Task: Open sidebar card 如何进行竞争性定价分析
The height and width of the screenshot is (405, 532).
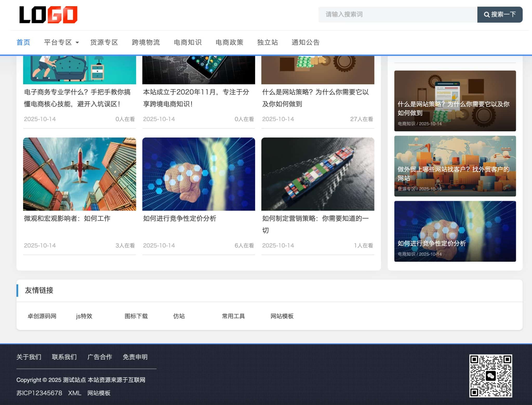Action: (x=455, y=231)
